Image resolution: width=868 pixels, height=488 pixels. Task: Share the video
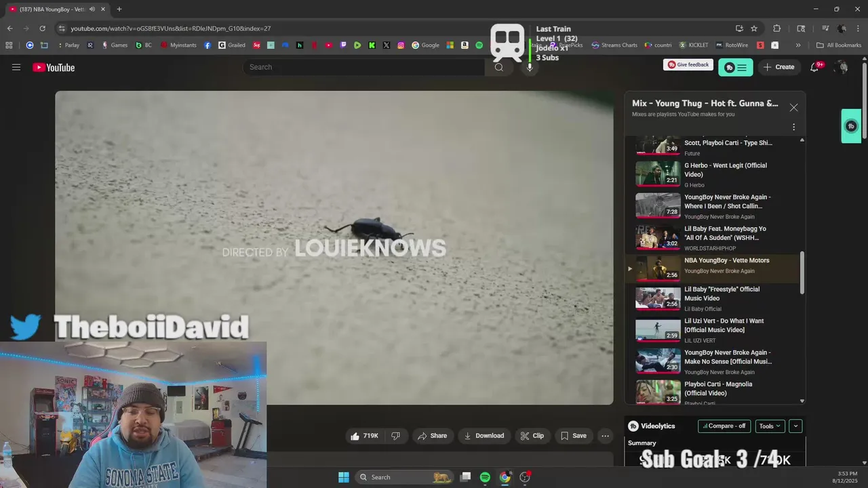pos(432,436)
